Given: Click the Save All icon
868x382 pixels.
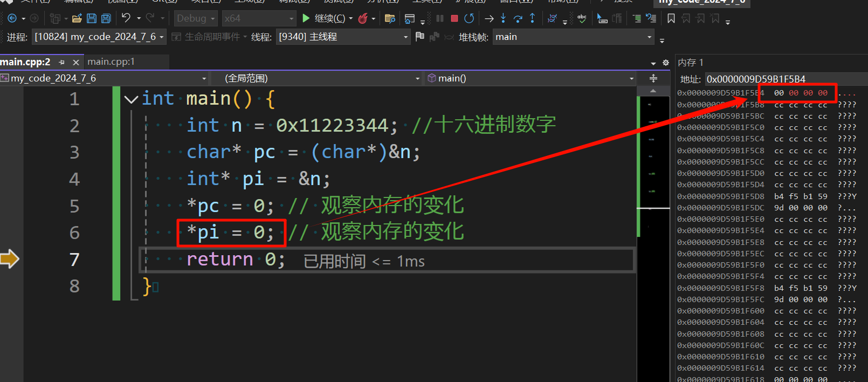Looking at the screenshot, I should [x=106, y=18].
